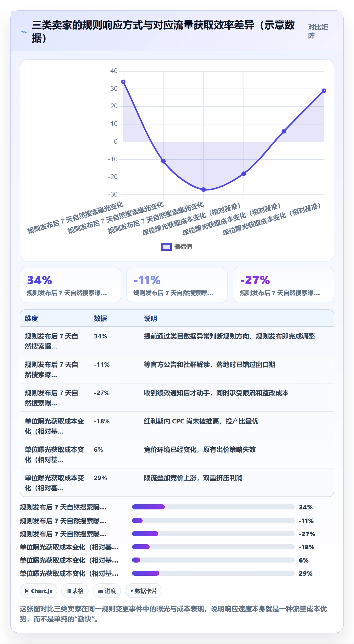354x644 pixels.
Task: Click the progress bar labeled 29%
Action: tap(213, 573)
